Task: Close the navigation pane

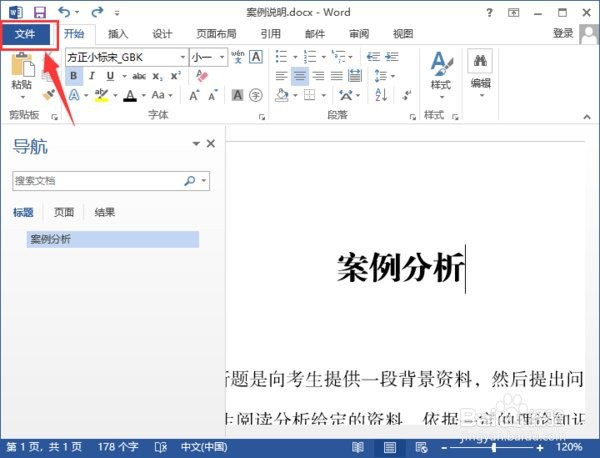Action: (211, 144)
